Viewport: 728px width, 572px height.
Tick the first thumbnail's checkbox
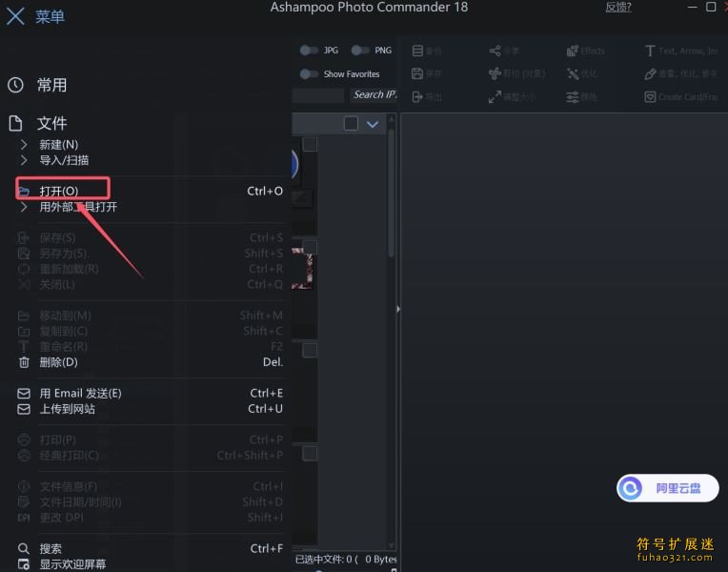tap(310, 144)
